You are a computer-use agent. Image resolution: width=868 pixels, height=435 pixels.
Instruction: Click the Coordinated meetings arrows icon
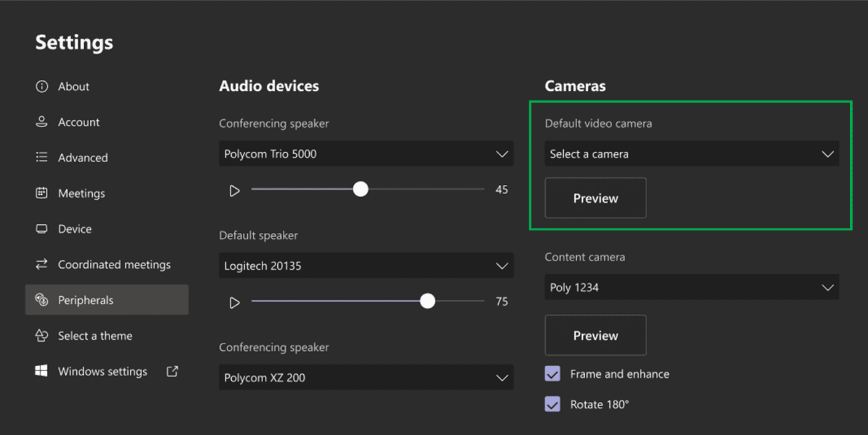pos(41,264)
